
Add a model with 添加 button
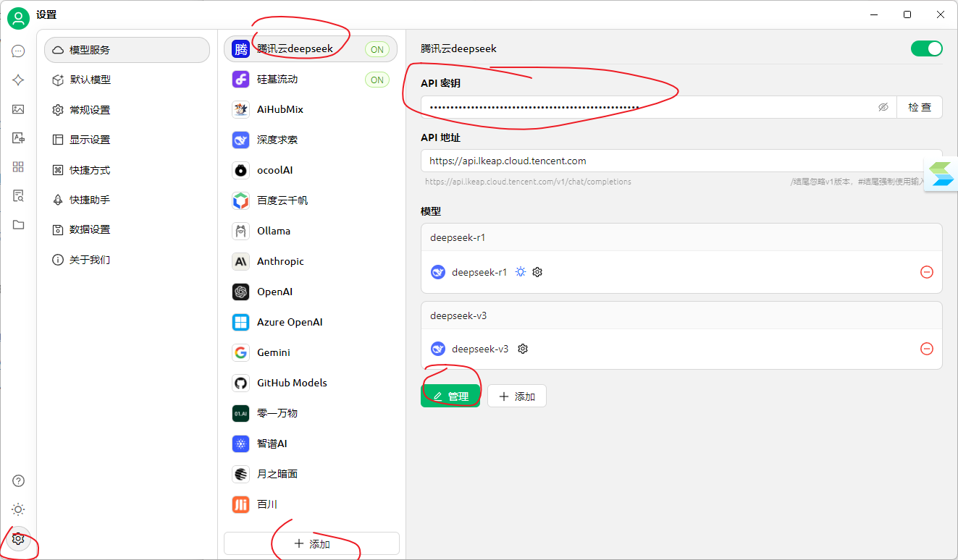coord(517,396)
